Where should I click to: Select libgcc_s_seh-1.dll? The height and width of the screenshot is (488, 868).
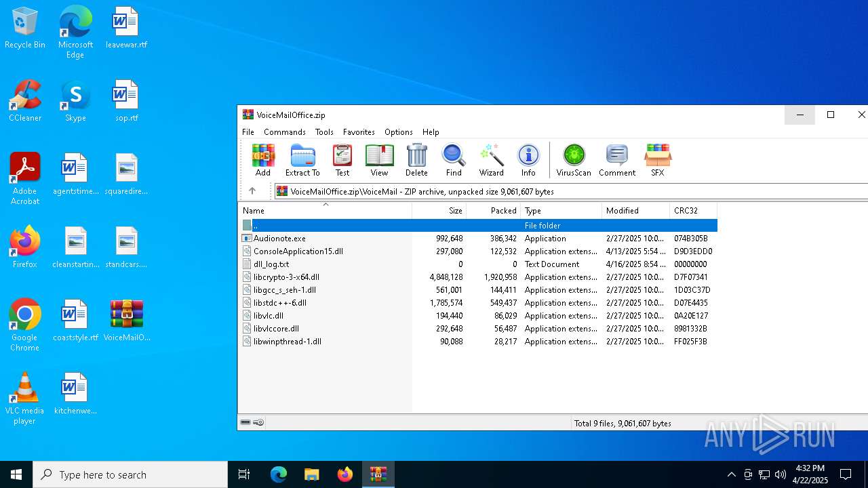[478, 290]
